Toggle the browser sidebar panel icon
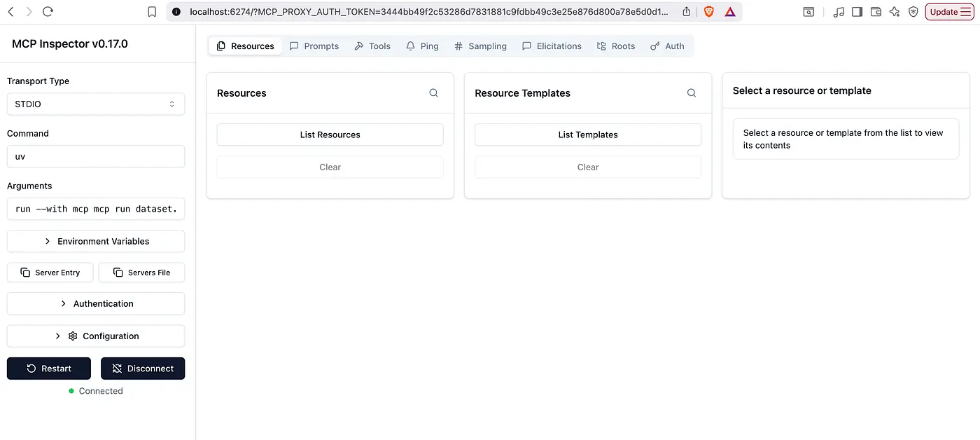 point(857,12)
